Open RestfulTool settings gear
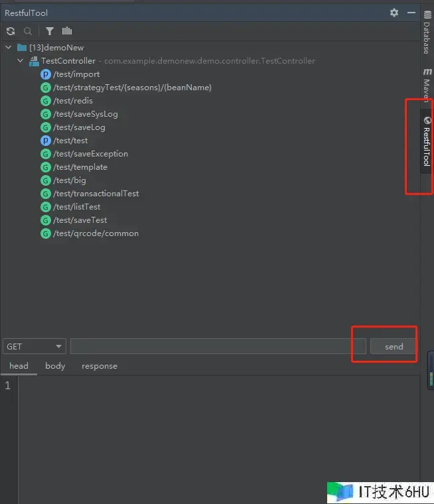The width and height of the screenshot is (434, 504). tap(394, 13)
